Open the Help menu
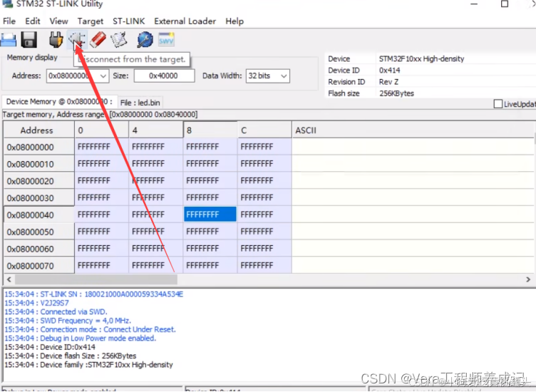Image resolution: width=536 pixels, height=392 pixels. click(x=234, y=21)
